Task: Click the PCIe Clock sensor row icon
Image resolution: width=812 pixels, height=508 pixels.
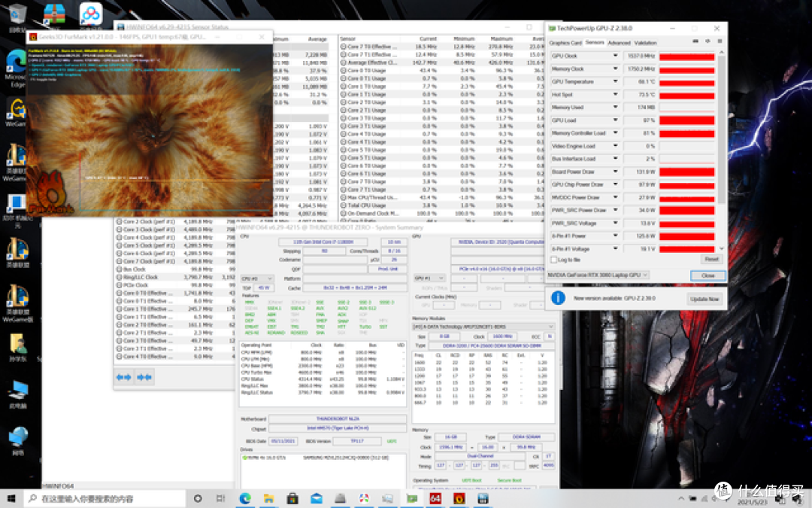Action: 119,285
